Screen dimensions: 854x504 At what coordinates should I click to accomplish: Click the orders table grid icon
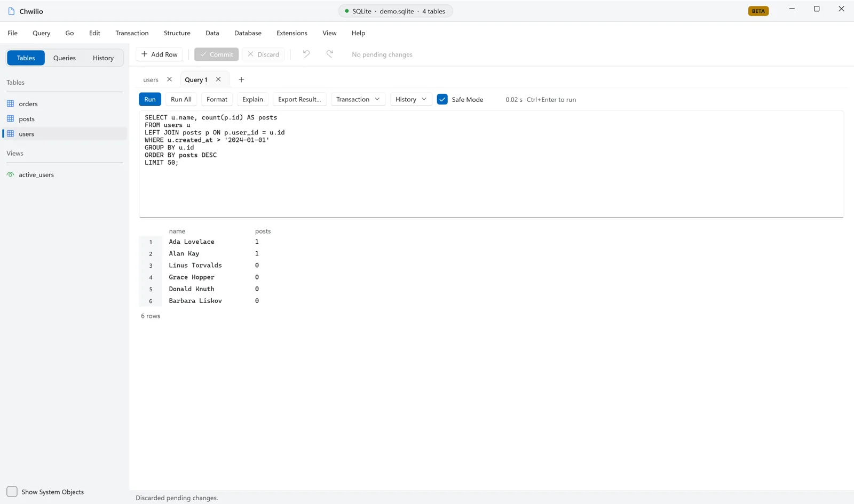pos(10,103)
